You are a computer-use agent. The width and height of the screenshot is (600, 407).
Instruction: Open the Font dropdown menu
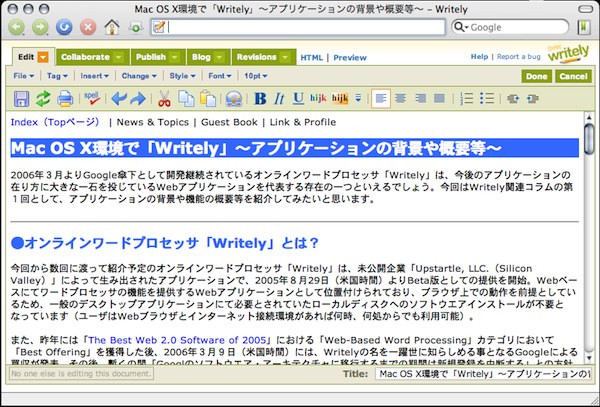(x=220, y=76)
